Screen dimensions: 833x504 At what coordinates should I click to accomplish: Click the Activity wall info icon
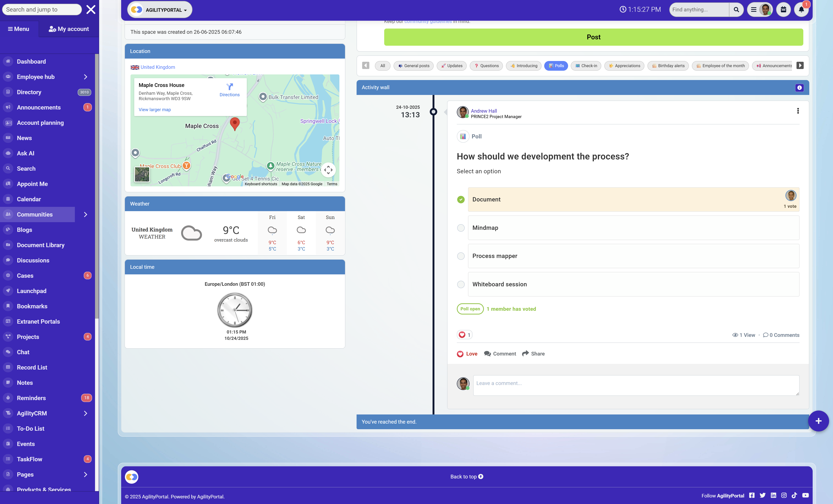[799, 87]
